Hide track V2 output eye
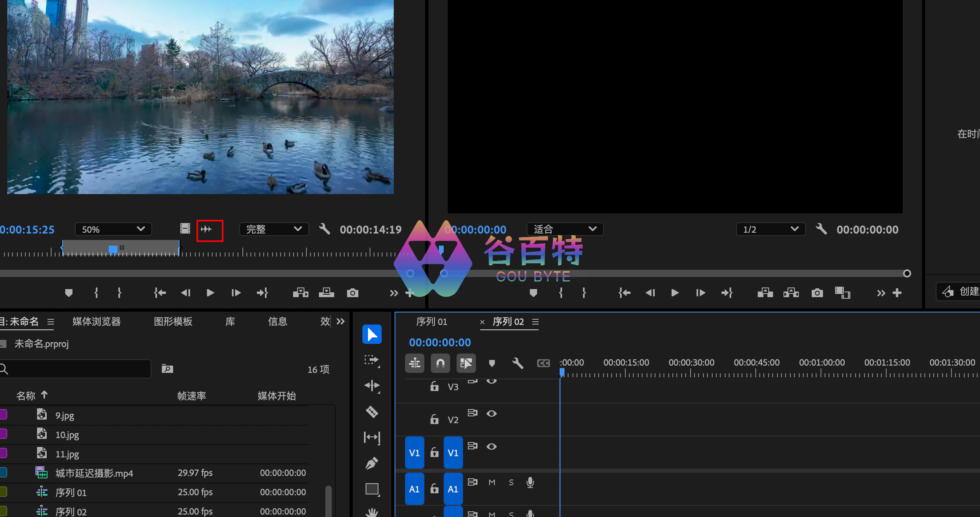 pos(491,414)
